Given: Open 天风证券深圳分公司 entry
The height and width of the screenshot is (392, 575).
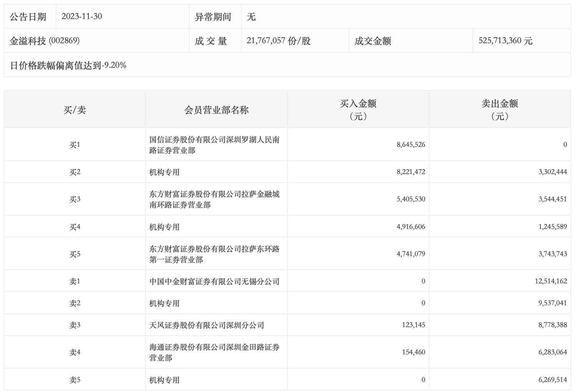Looking at the screenshot, I should pyautogui.click(x=207, y=325).
